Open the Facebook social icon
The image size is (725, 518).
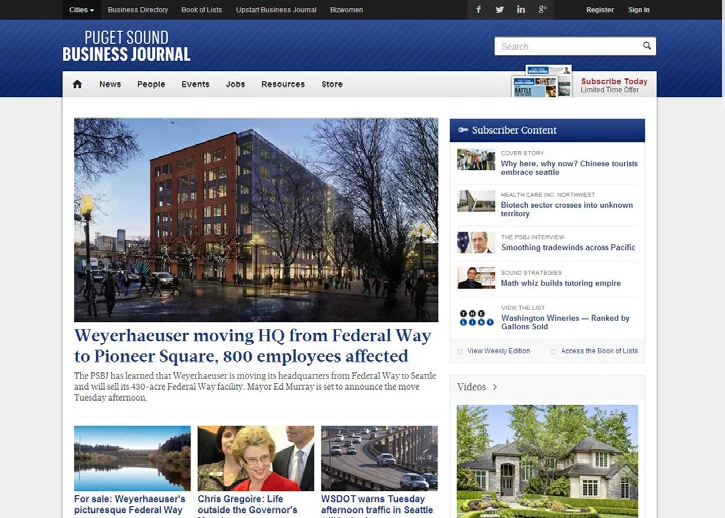[479, 9]
